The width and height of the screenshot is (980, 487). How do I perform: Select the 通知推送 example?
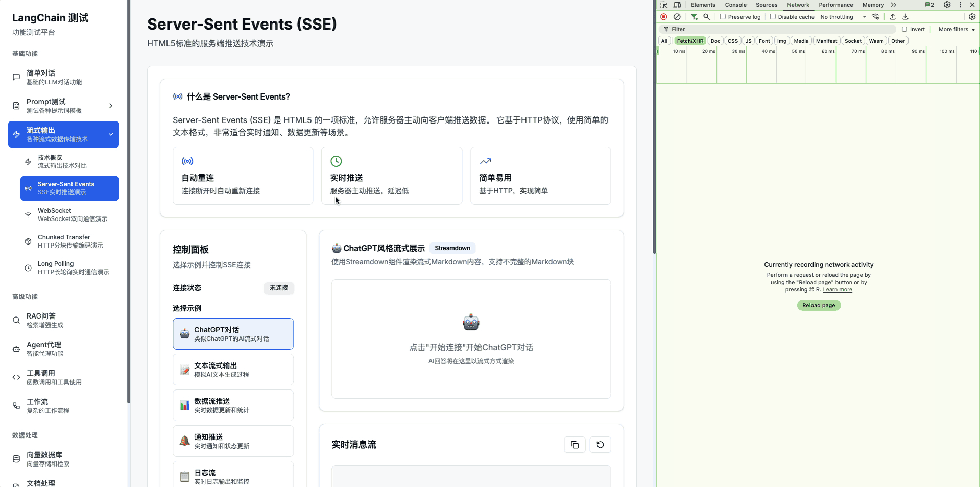(x=233, y=441)
